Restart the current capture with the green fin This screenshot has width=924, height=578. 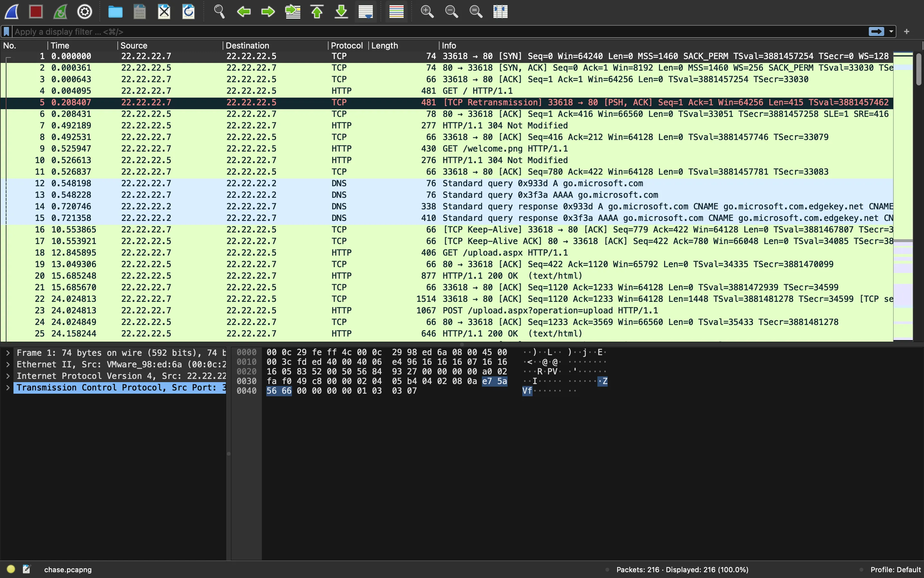point(60,12)
